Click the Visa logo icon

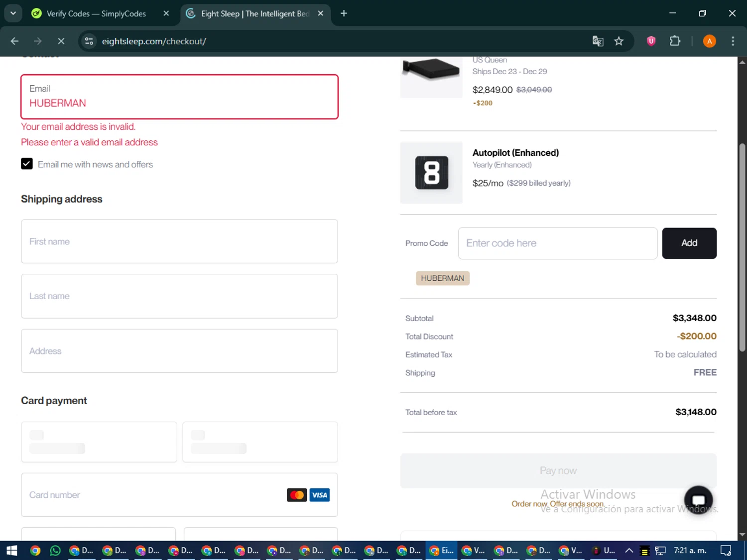point(320,495)
